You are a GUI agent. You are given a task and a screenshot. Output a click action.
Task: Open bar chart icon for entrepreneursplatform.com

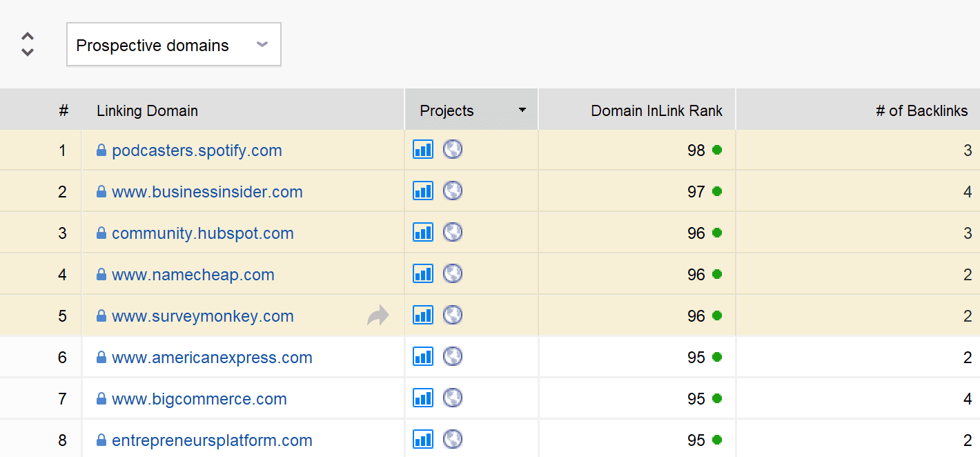[x=423, y=439]
